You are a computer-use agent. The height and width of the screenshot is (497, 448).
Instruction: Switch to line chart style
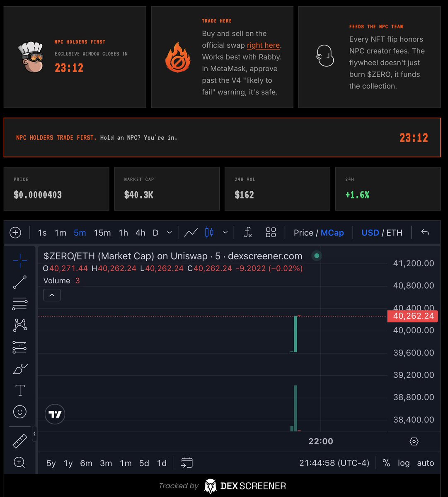point(191,232)
